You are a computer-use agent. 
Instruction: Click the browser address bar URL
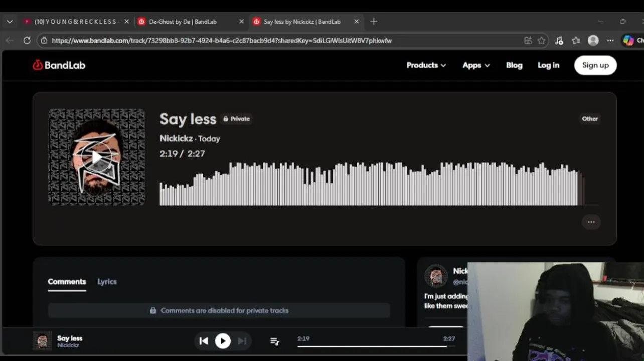click(x=221, y=40)
